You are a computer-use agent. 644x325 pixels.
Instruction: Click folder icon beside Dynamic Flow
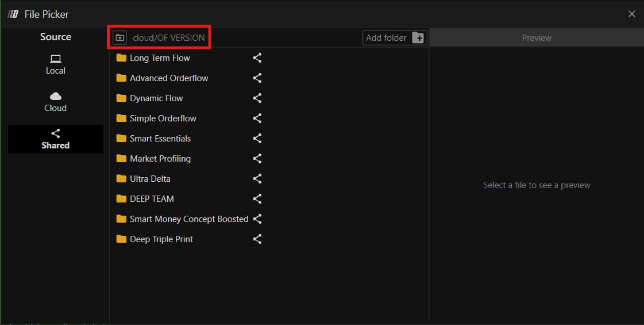[121, 98]
